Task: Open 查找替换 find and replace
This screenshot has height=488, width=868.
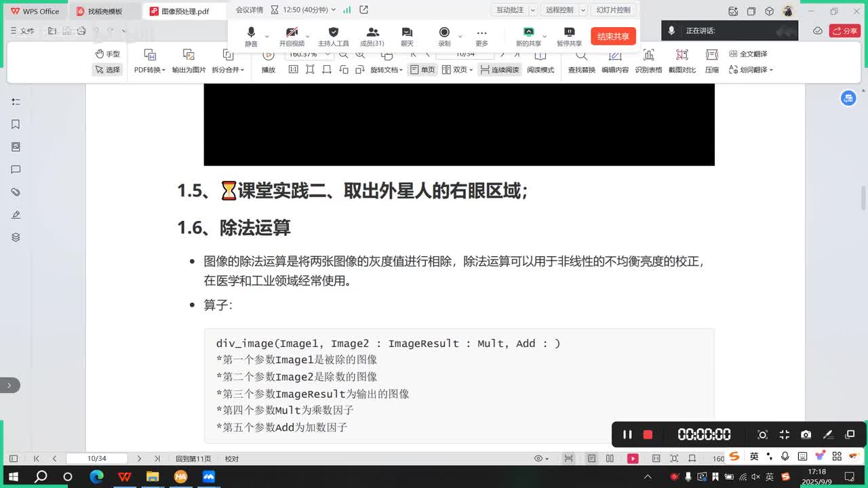Action: [x=581, y=61]
